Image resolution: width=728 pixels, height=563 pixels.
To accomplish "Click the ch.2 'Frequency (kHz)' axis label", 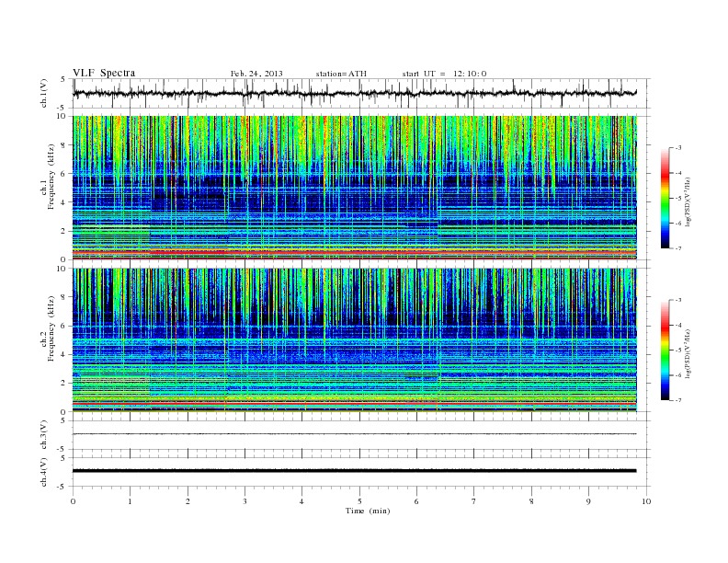I will (51, 328).
